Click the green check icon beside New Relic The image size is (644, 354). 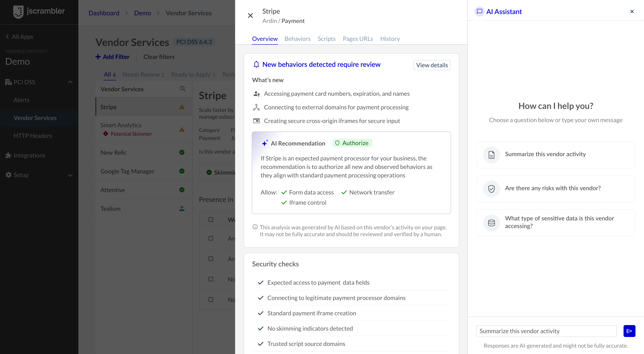click(182, 152)
